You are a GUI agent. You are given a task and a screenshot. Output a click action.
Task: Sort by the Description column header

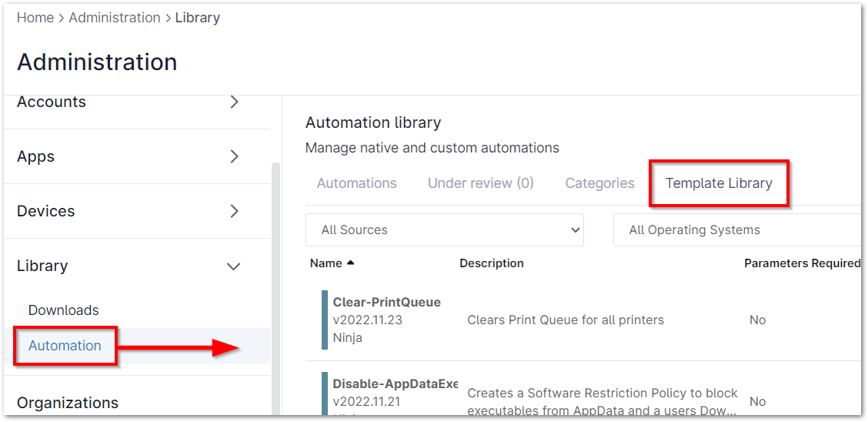pyautogui.click(x=492, y=263)
